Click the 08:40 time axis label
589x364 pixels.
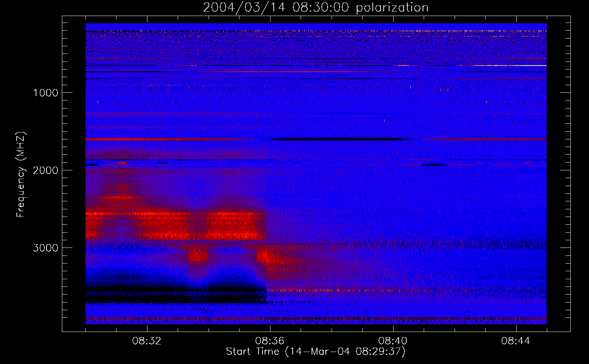click(393, 341)
